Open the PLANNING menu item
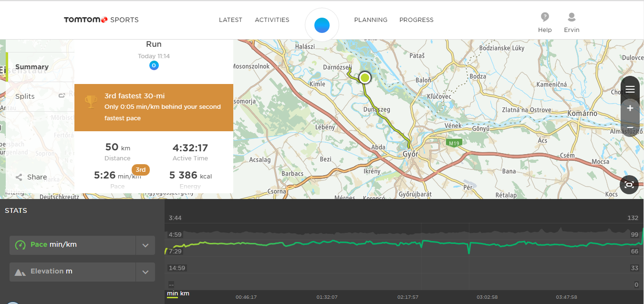Screen dimensions: 644x304 click(x=371, y=20)
